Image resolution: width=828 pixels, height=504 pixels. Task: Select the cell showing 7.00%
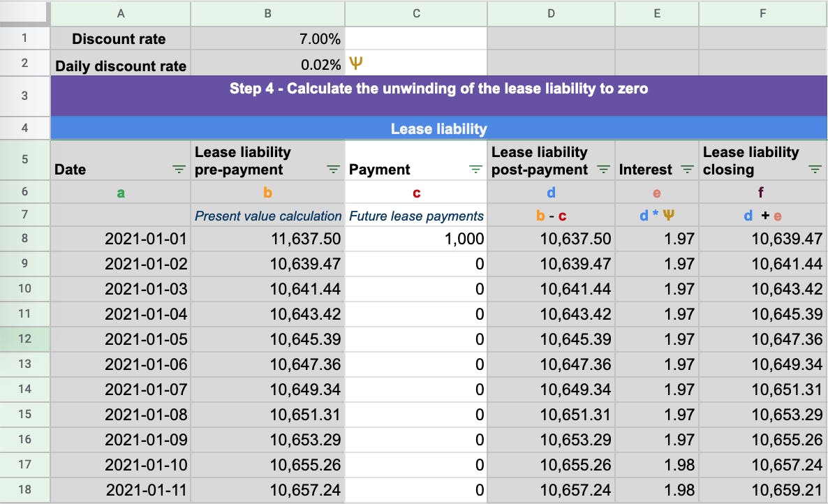pos(267,38)
